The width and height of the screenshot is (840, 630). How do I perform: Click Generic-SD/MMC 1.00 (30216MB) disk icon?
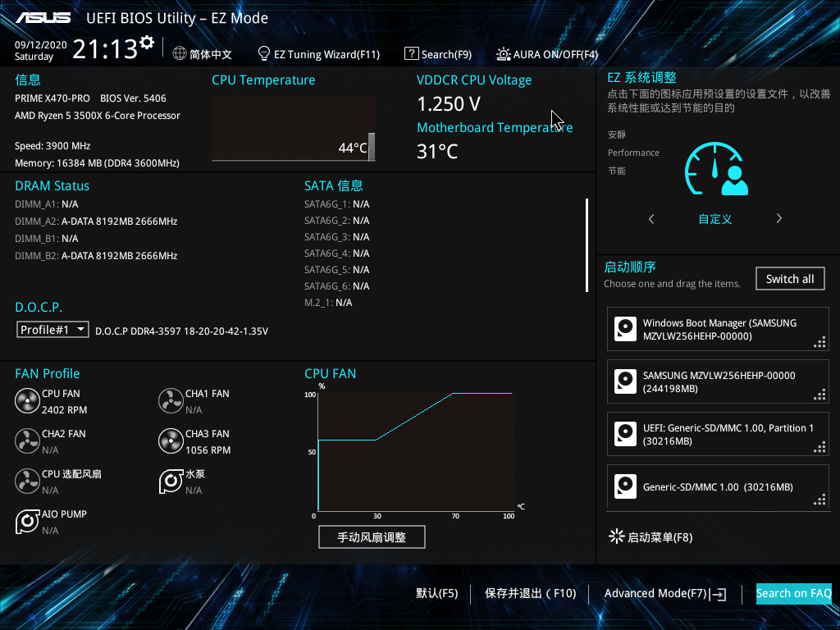click(625, 486)
